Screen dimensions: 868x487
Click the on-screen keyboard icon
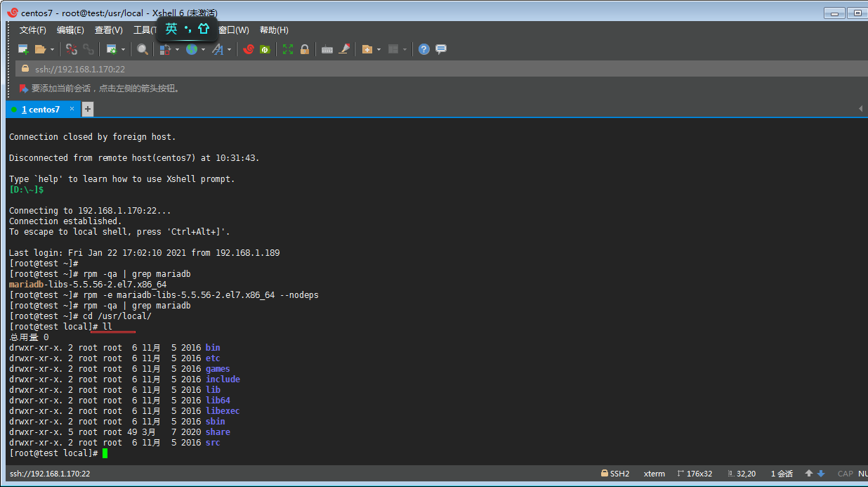(x=327, y=49)
